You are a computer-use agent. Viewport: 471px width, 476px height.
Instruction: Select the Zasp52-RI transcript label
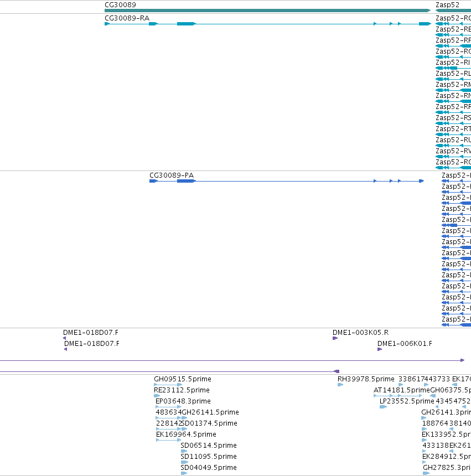(453, 63)
